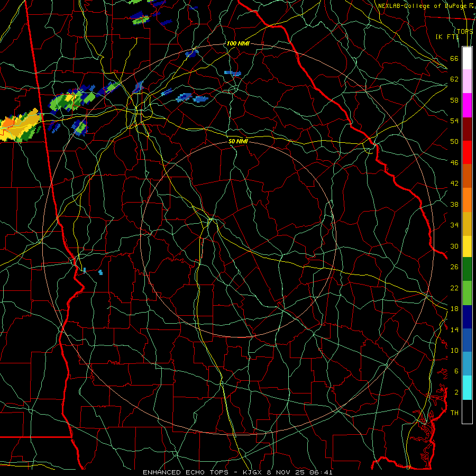
Task: Click the bright yellow legend swatch
Action: coord(467,246)
